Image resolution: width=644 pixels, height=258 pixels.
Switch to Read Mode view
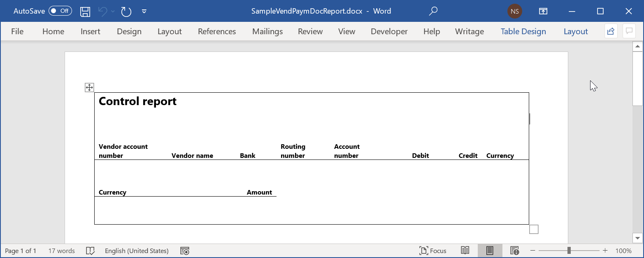465,251
